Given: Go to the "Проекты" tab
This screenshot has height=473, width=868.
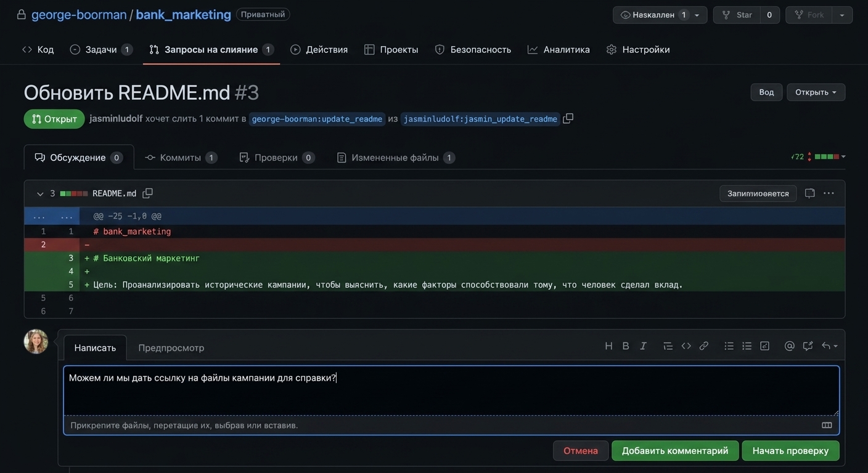Looking at the screenshot, I should click(391, 49).
